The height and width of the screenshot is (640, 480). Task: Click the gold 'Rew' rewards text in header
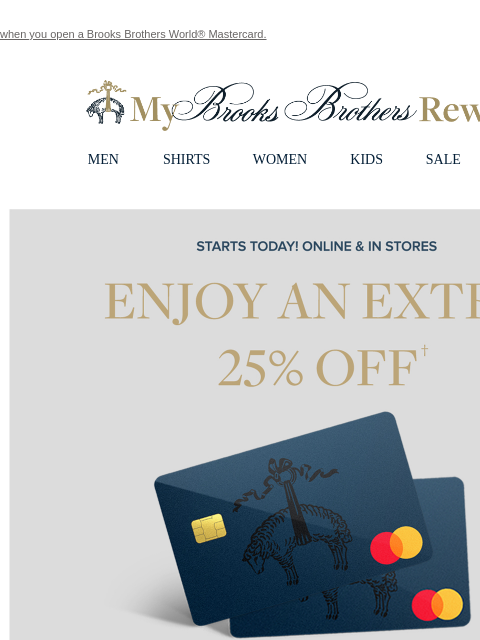pos(449,109)
